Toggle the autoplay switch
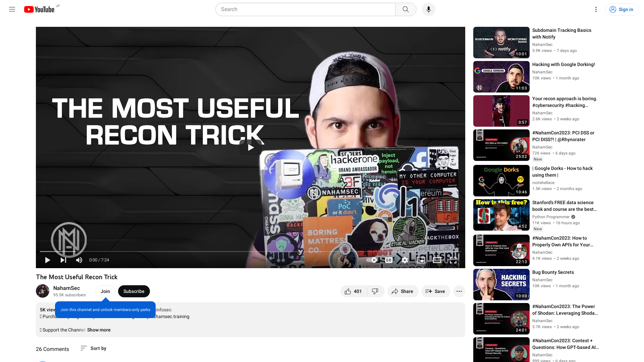The image size is (644, 362). pyautogui.click(x=372, y=260)
